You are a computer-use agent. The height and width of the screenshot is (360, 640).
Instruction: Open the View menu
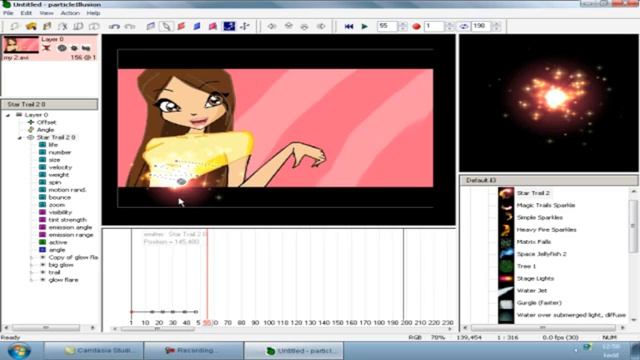(46, 13)
